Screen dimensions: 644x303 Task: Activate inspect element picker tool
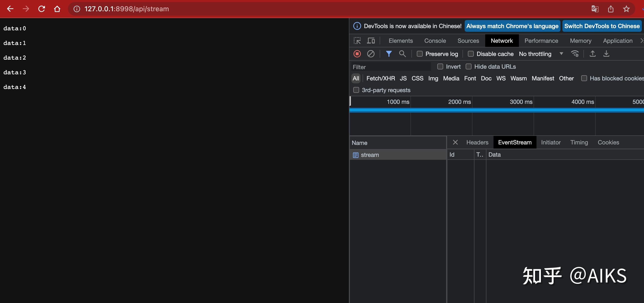click(357, 41)
